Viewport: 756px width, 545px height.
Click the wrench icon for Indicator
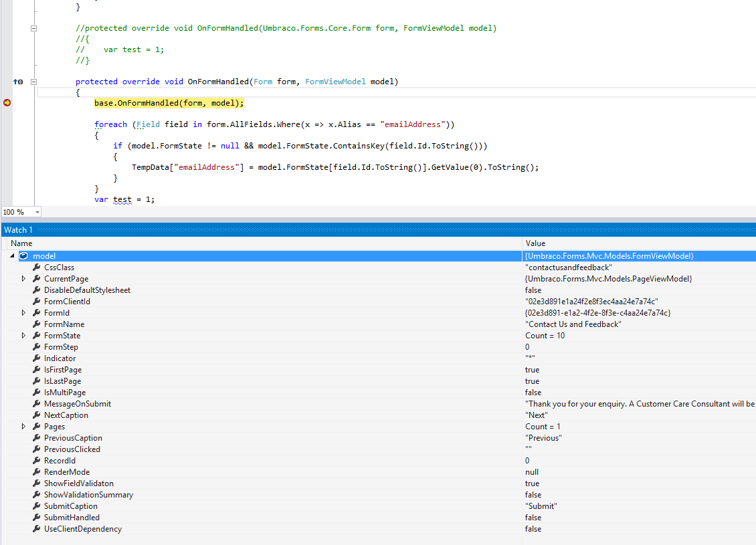click(36, 358)
